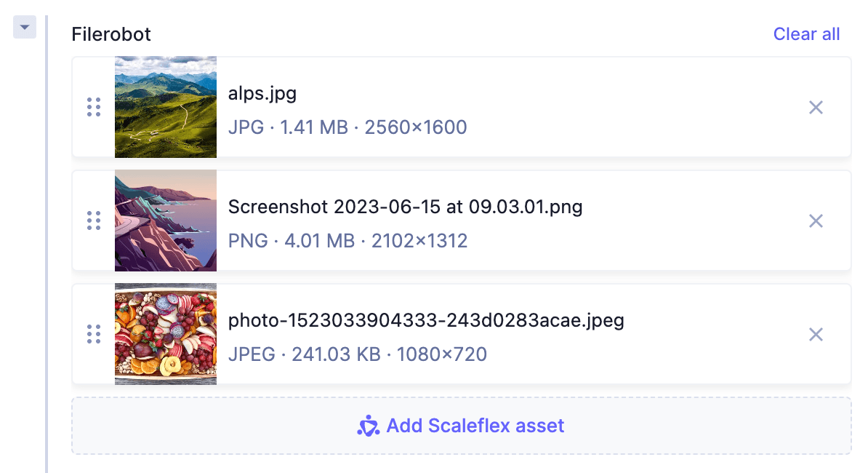Click the coastal illustration thumbnail
The height and width of the screenshot is (473, 868).
[x=165, y=220]
